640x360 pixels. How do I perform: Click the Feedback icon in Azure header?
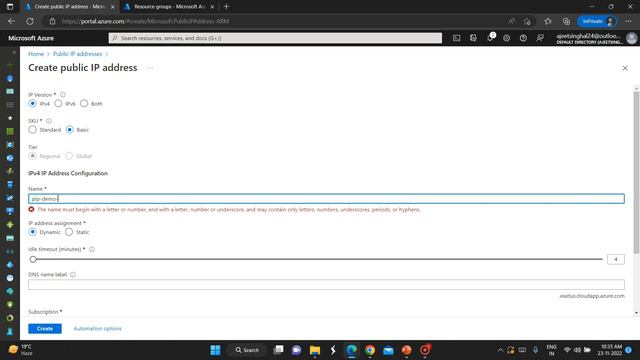[540, 38]
